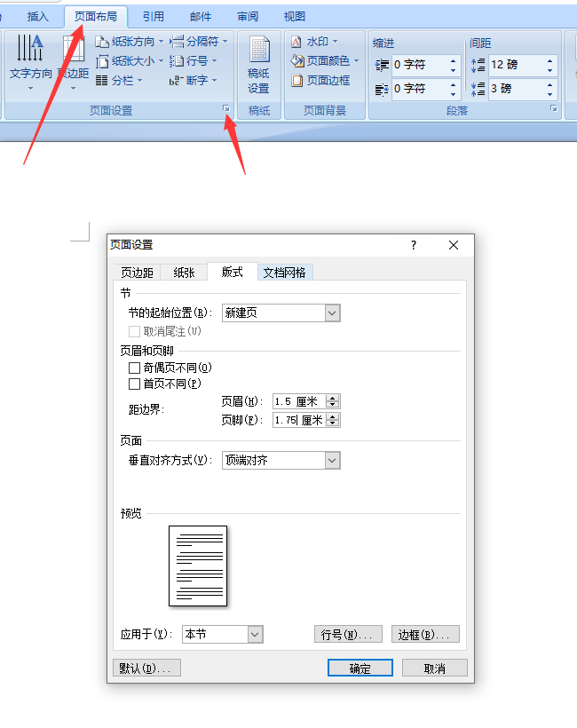Image resolution: width=577 pixels, height=728 pixels.
Task: Cancel with the 取消 button
Action: coord(434,669)
